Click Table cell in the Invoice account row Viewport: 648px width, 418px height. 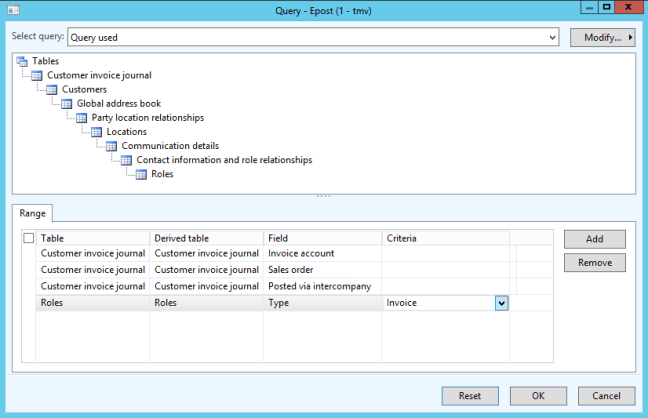tap(93, 253)
